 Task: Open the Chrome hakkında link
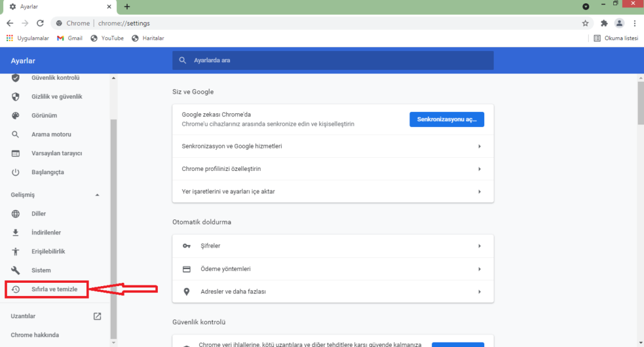[35, 335]
